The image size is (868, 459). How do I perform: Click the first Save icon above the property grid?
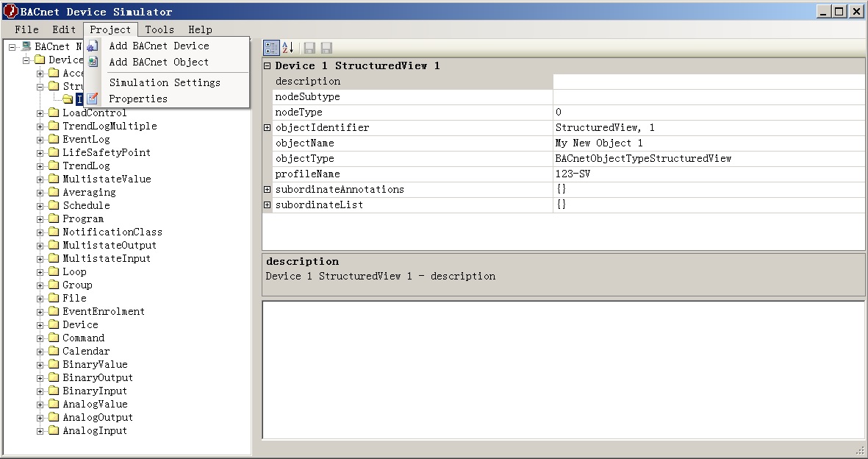(308, 47)
